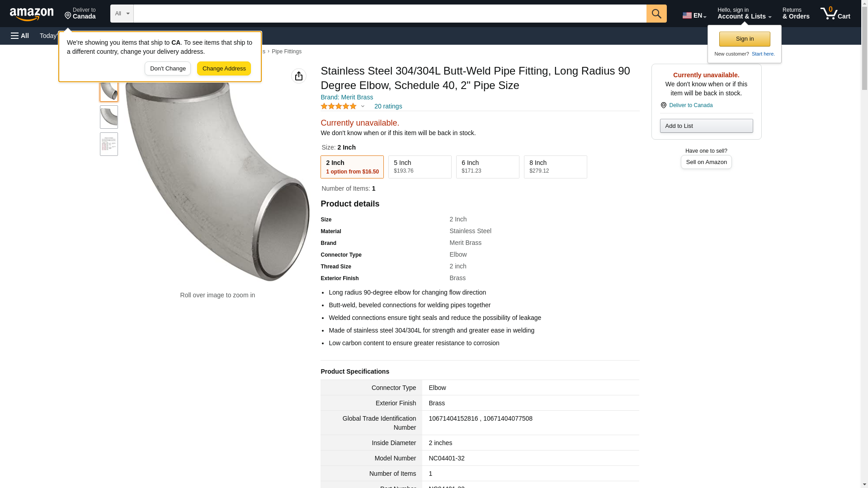Click the Amazon logo
This screenshot has height=488, width=868.
click(x=32, y=14)
